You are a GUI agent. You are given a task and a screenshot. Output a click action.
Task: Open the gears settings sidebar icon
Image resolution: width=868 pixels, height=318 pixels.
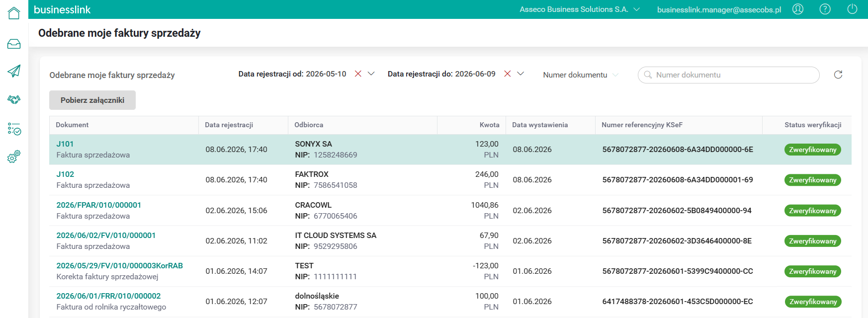click(14, 157)
